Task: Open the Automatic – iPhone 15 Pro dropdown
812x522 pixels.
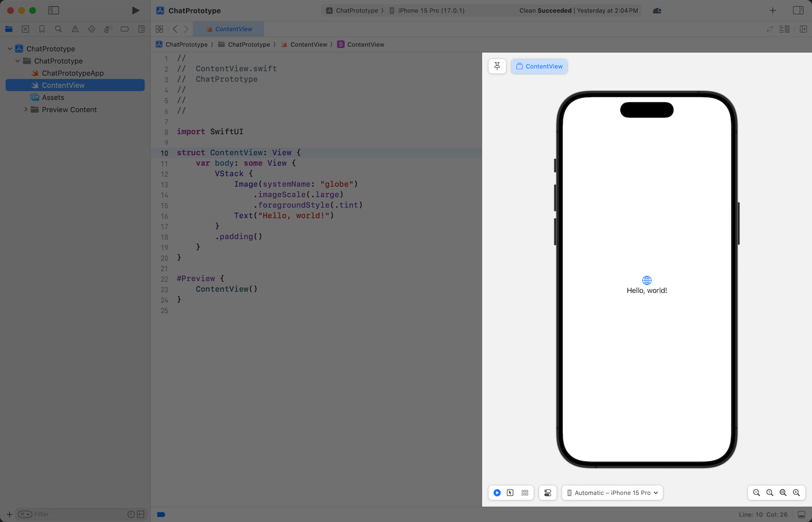Action: [x=613, y=493]
